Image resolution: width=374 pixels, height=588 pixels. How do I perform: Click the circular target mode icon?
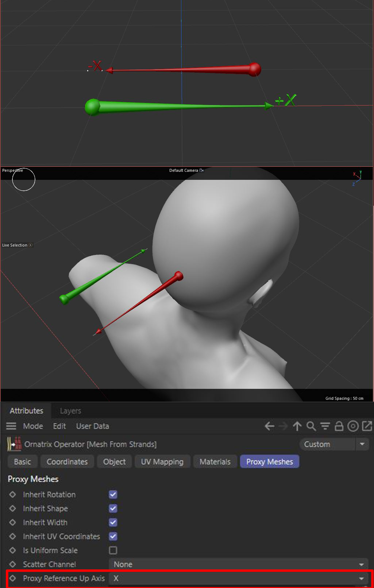(353, 426)
